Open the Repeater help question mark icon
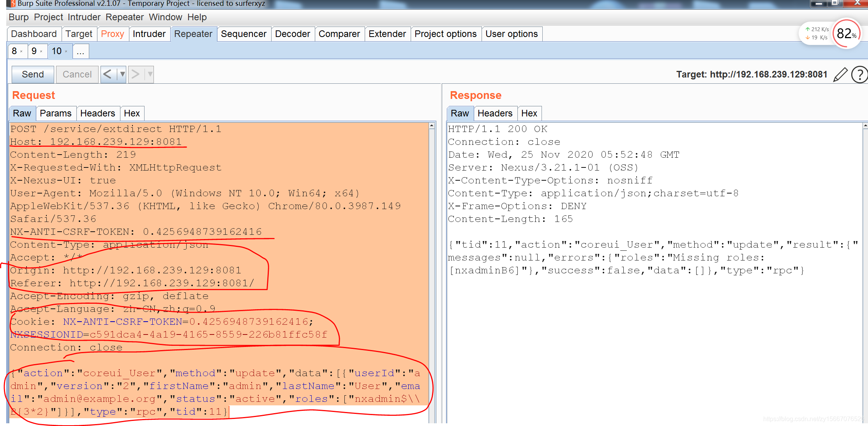 pos(859,74)
